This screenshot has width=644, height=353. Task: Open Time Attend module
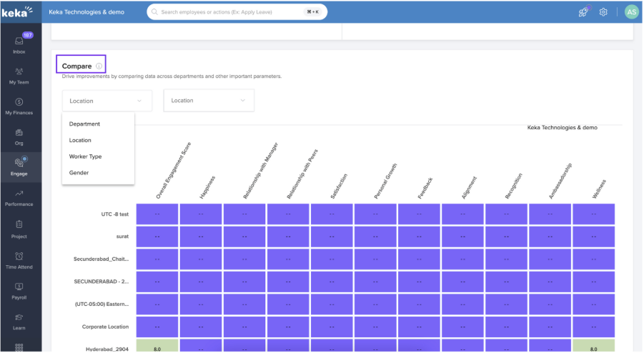point(19,259)
